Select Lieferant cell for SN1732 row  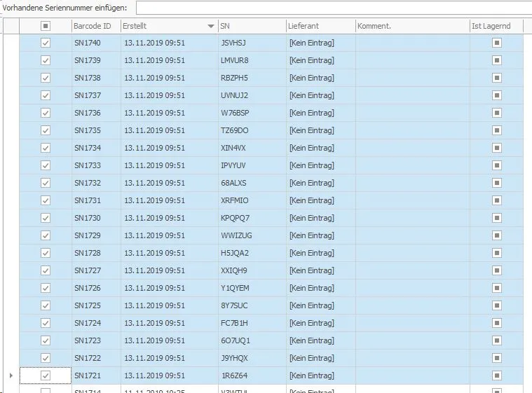321,183
